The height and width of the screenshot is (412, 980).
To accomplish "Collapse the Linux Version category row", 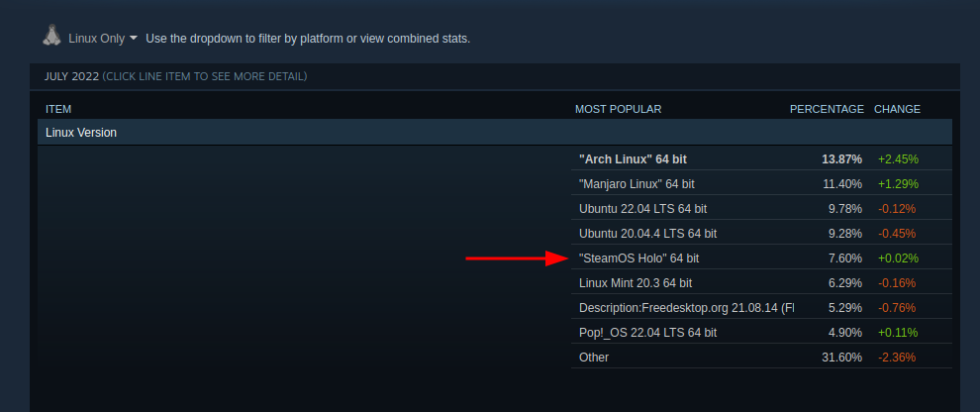I will point(495,133).
